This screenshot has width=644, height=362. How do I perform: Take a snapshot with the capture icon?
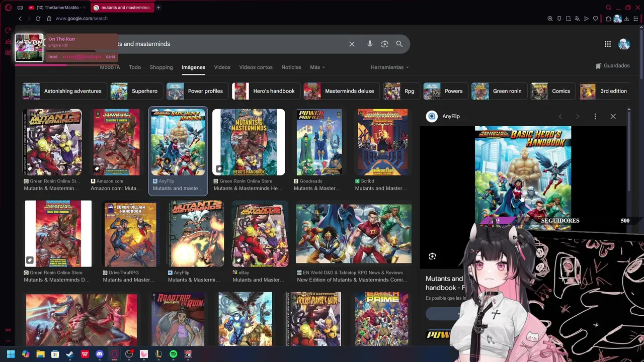(x=568, y=19)
